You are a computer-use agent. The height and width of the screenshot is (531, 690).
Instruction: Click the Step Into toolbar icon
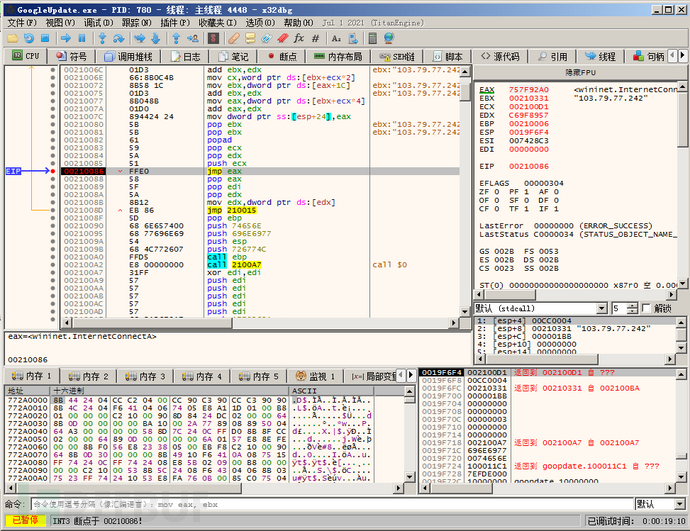pos(102,37)
